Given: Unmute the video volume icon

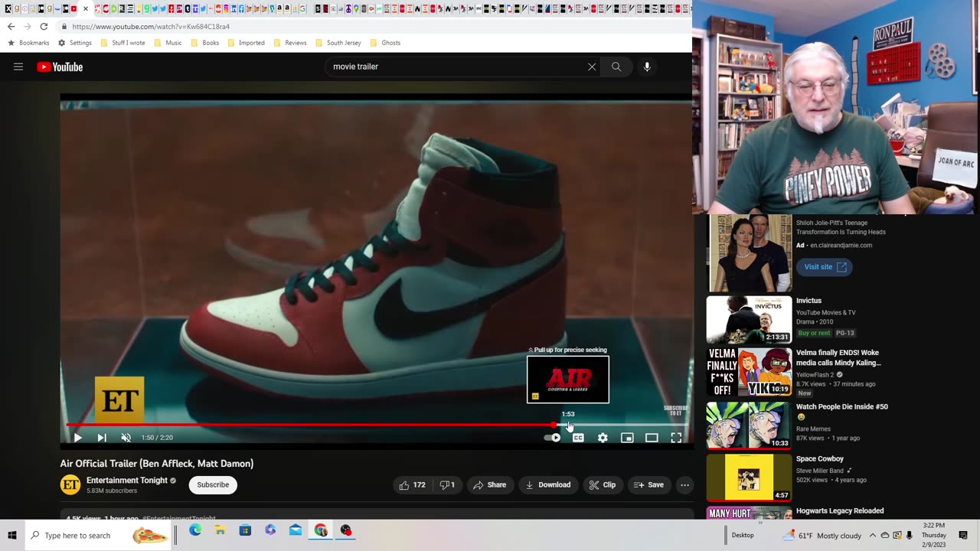Looking at the screenshot, I should point(126,438).
